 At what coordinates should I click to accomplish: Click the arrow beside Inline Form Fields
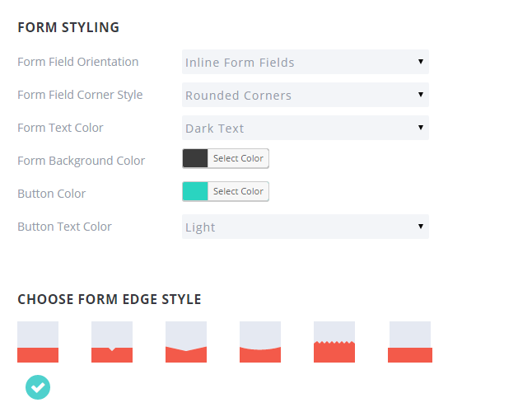point(421,62)
